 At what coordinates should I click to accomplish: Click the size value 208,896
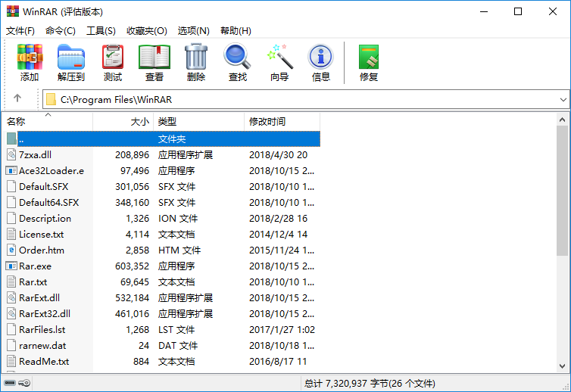[133, 154]
